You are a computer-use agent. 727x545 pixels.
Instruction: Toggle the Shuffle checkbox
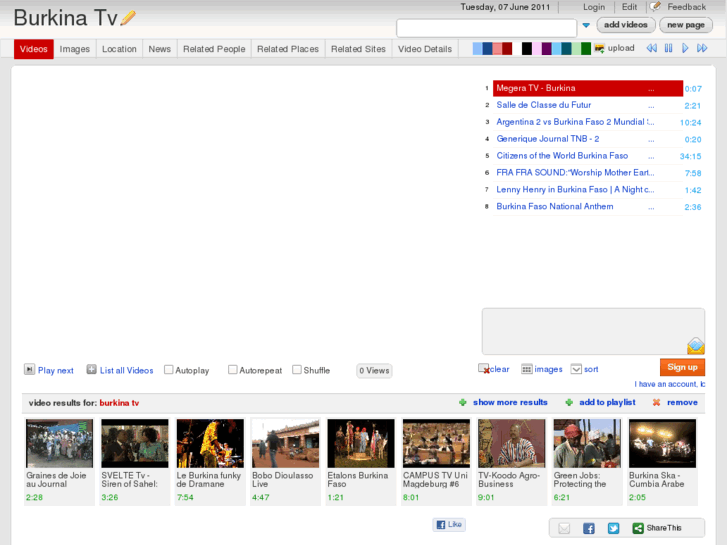297,370
